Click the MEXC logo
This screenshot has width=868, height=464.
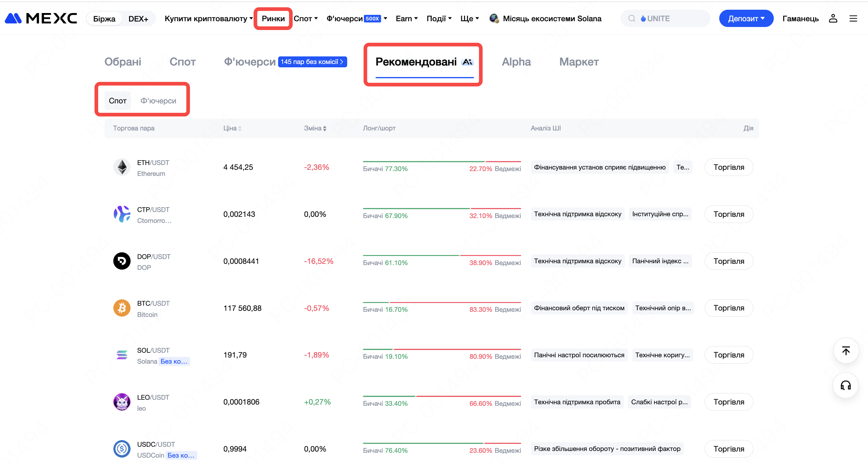click(41, 18)
